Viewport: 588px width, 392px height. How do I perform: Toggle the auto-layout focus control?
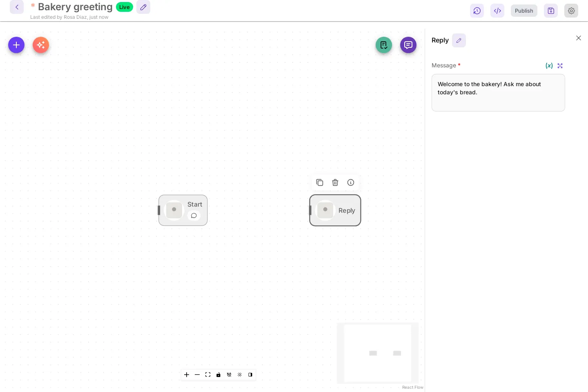(240, 375)
